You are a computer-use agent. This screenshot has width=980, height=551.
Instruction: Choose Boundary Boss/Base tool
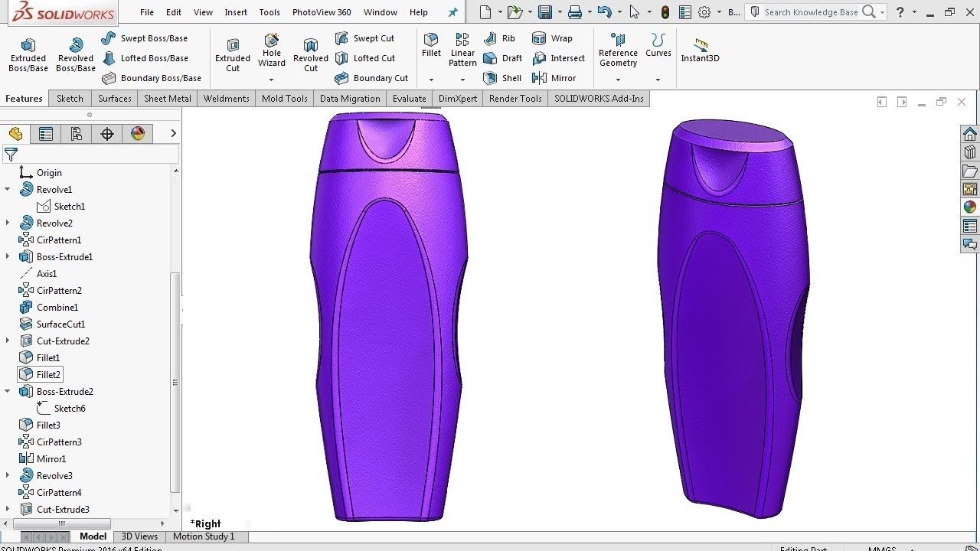(x=152, y=78)
